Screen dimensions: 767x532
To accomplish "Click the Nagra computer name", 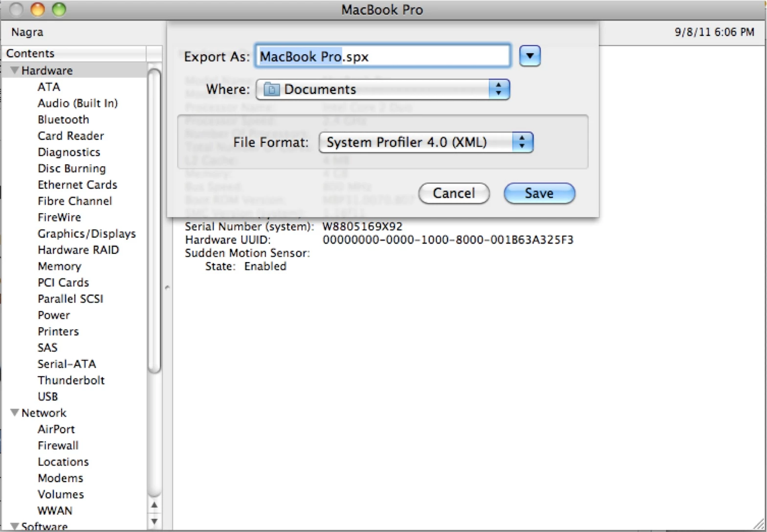I will point(27,32).
